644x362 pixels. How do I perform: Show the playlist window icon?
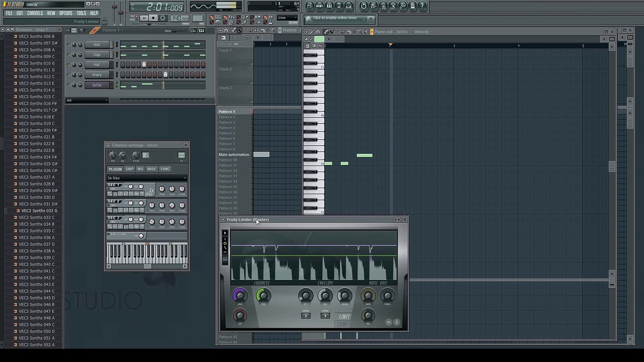(x=310, y=6)
